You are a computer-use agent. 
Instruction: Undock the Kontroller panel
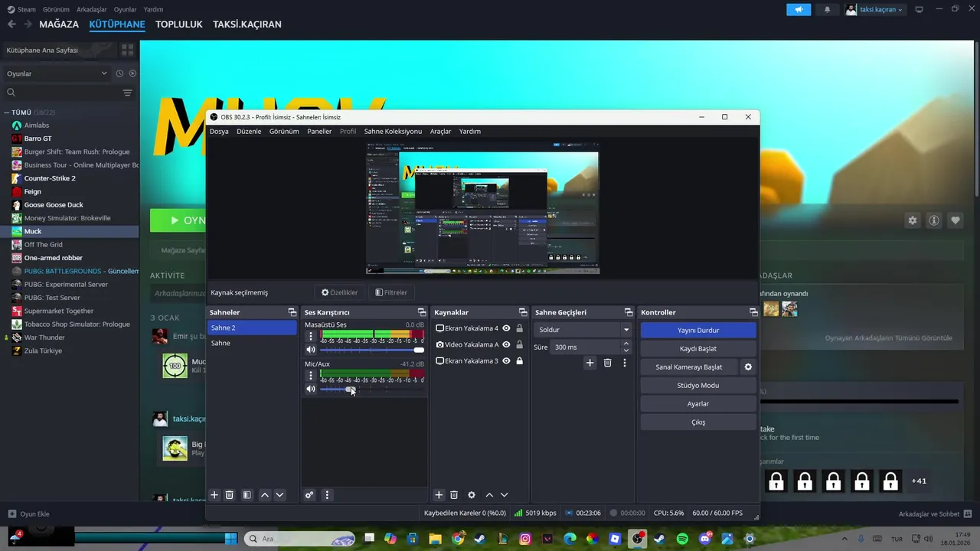[753, 312]
